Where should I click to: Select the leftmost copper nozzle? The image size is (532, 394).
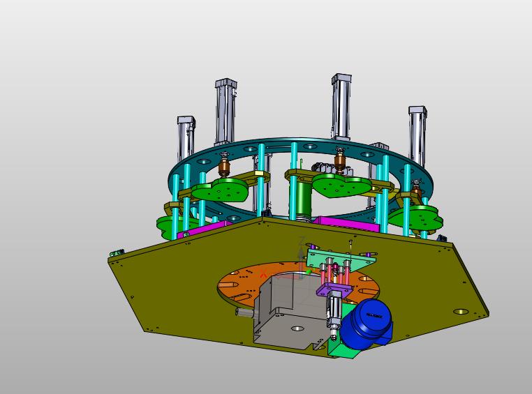click(x=224, y=167)
